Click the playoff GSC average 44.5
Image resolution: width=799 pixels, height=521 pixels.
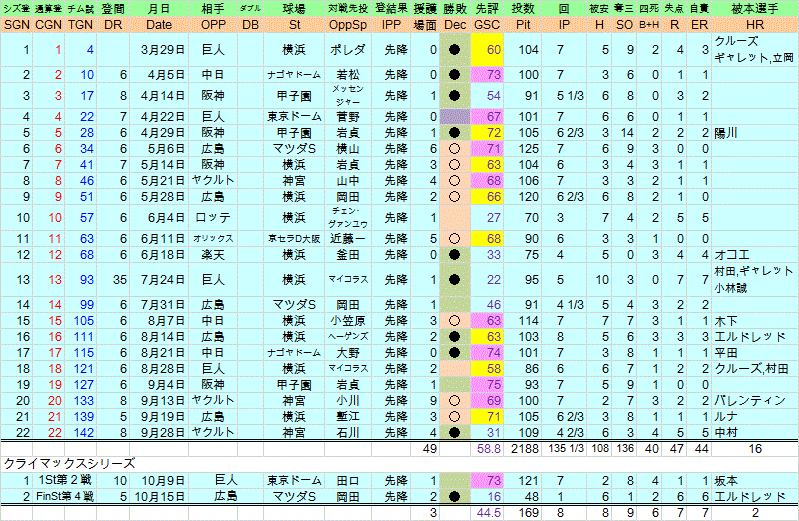tap(488, 512)
